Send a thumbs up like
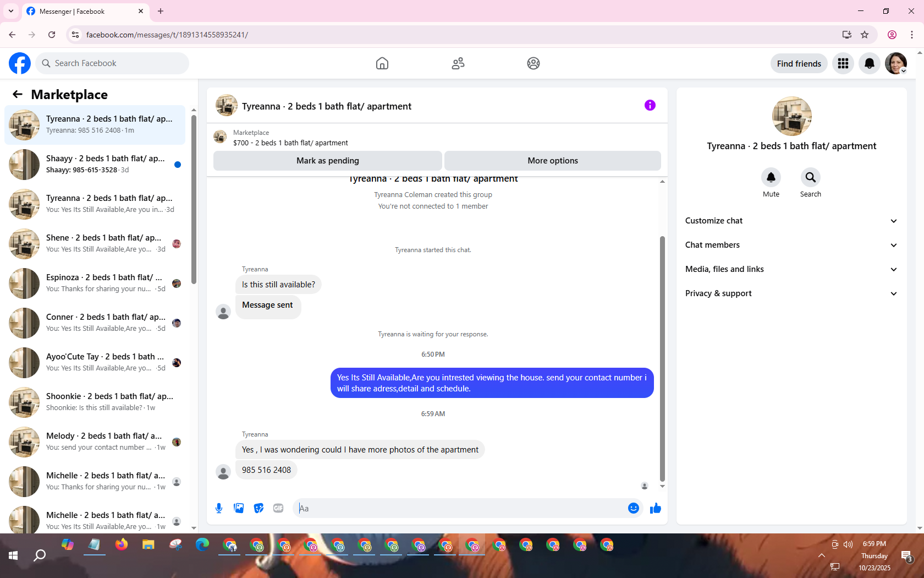This screenshot has width=924, height=578. click(655, 508)
